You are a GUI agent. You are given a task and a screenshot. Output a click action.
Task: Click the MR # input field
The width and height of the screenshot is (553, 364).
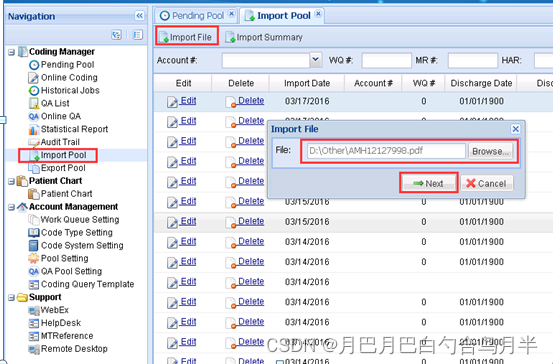(473, 60)
